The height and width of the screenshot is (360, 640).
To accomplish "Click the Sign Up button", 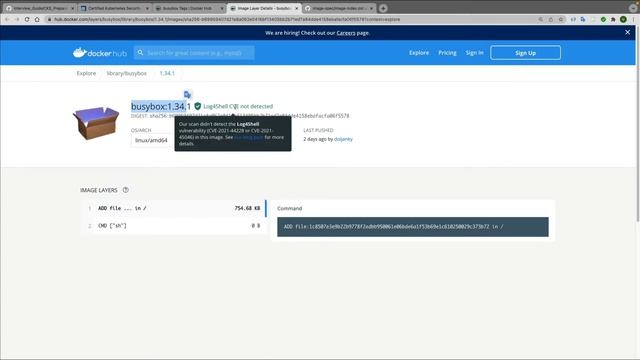I will pyautogui.click(x=525, y=53).
